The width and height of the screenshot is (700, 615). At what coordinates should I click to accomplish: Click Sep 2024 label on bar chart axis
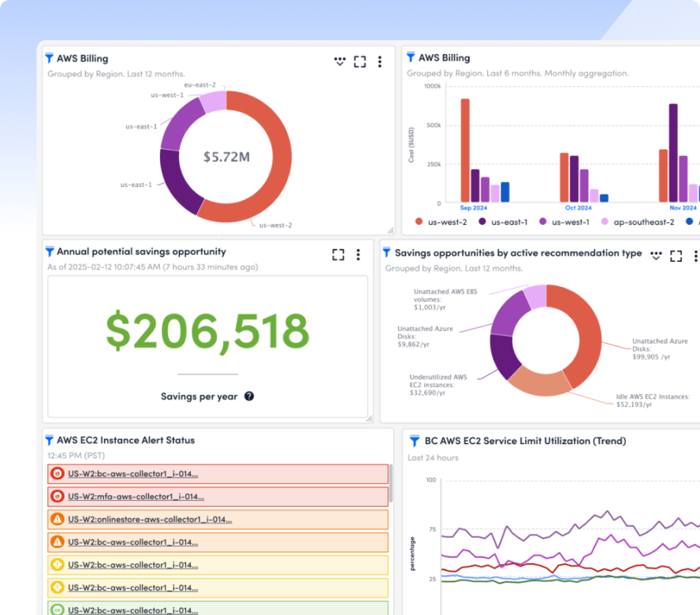tap(473, 208)
